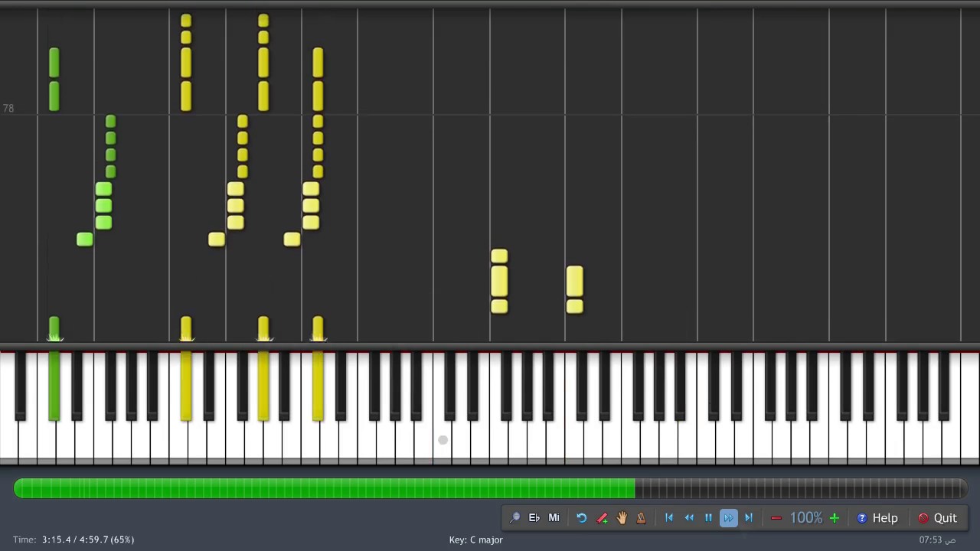
Task: Open the zoom magnifier tool
Action: click(514, 518)
